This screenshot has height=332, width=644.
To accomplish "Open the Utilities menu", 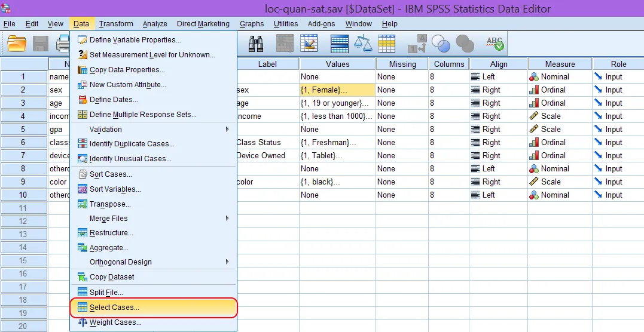I will click(x=286, y=24).
